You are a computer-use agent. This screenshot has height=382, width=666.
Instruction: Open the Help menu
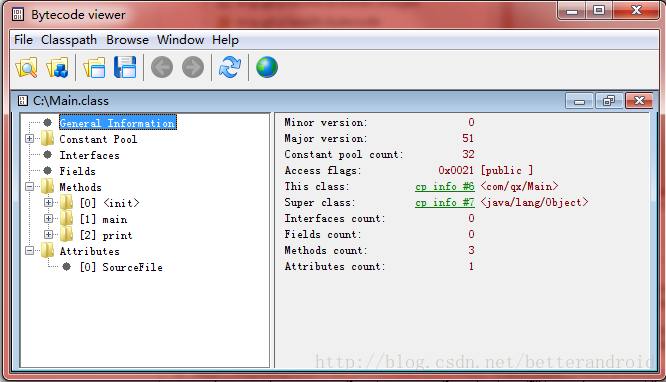(226, 40)
